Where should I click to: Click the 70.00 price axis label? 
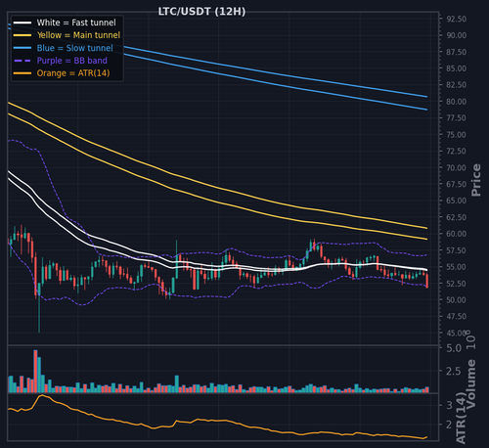pos(456,167)
